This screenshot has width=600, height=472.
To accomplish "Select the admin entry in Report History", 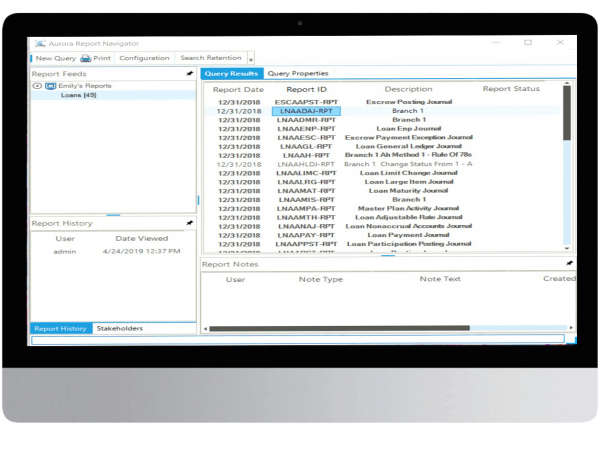I will pos(64,252).
